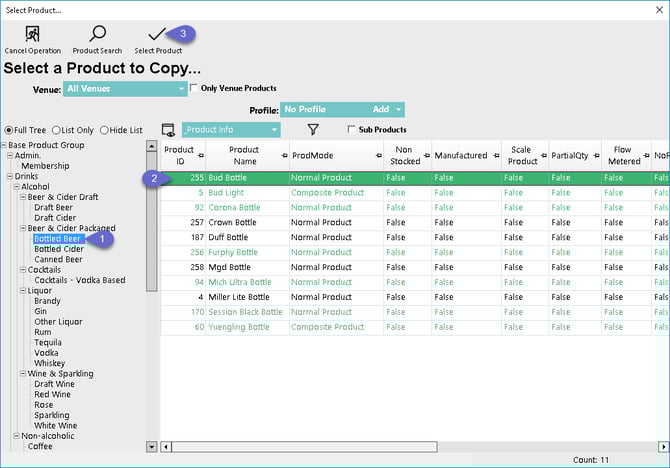Open the Profile dropdown showing No Profile
Viewport: 670px width, 468px height.
(x=341, y=109)
